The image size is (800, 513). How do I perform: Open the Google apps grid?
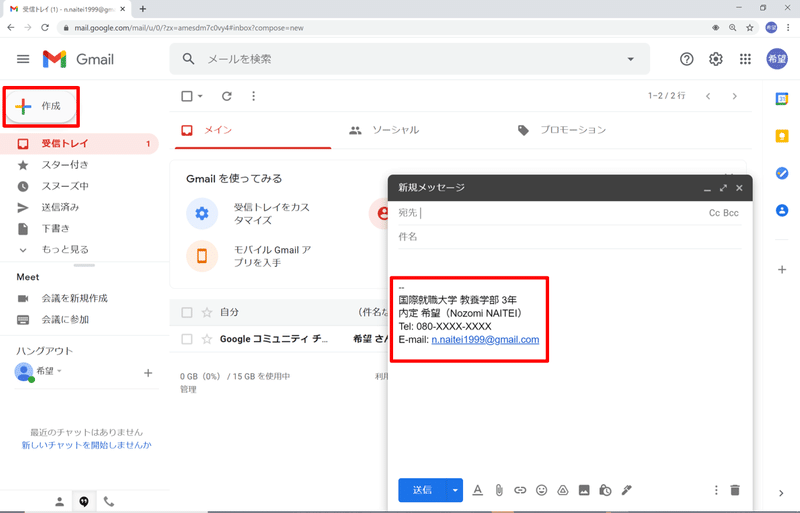click(745, 59)
